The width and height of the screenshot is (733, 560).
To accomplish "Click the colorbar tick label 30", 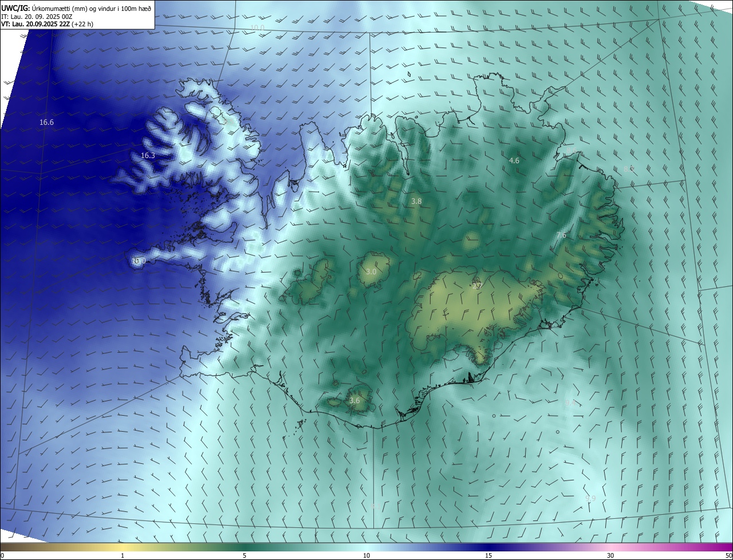I will coord(610,556).
